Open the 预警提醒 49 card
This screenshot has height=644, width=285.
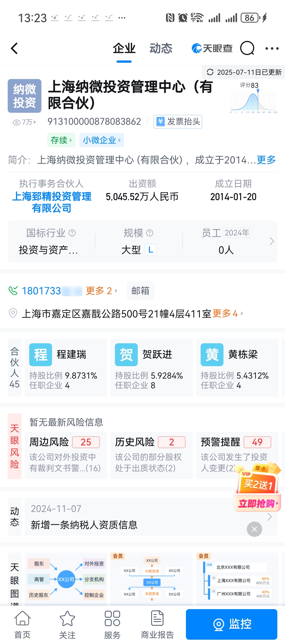(237, 455)
